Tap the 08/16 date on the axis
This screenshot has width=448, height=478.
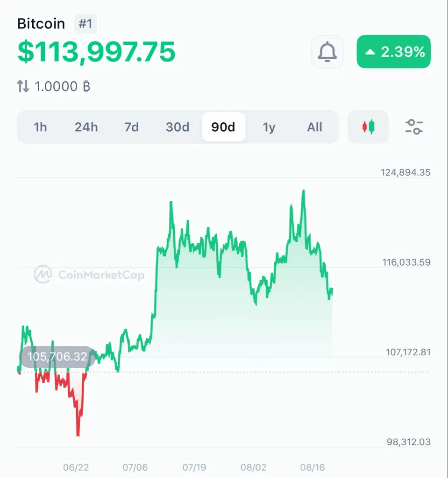(312, 467)
